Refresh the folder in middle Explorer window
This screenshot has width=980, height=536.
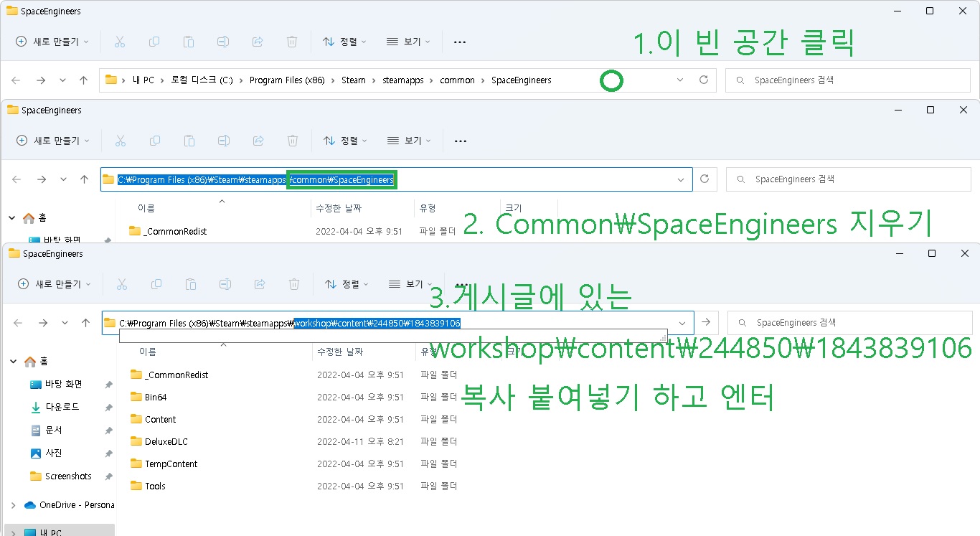pos(705,179)
